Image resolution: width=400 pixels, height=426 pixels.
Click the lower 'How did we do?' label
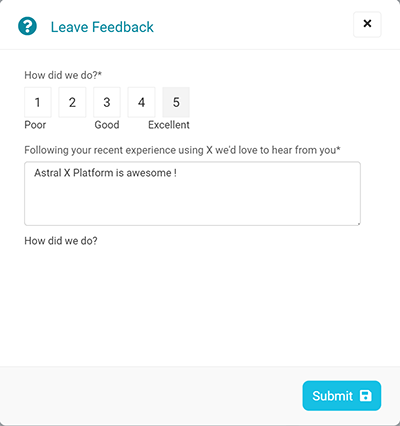click(x=61, y=241)
